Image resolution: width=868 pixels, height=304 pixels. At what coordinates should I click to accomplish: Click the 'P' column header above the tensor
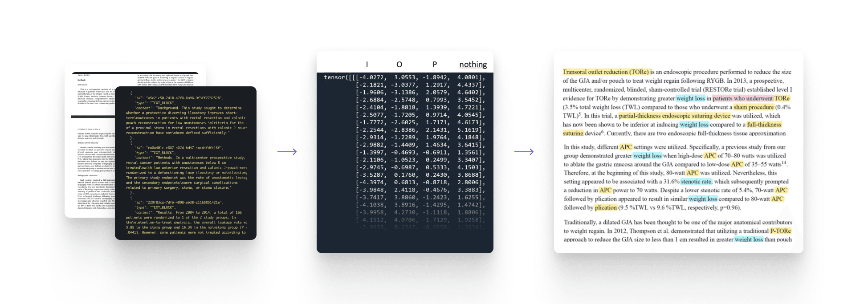click(435, 65)
